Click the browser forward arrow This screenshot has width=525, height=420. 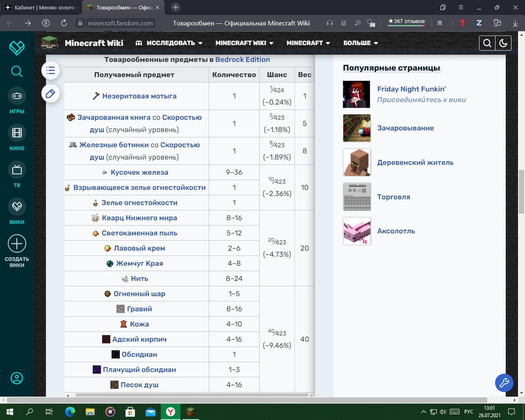[x=28, y=23]
